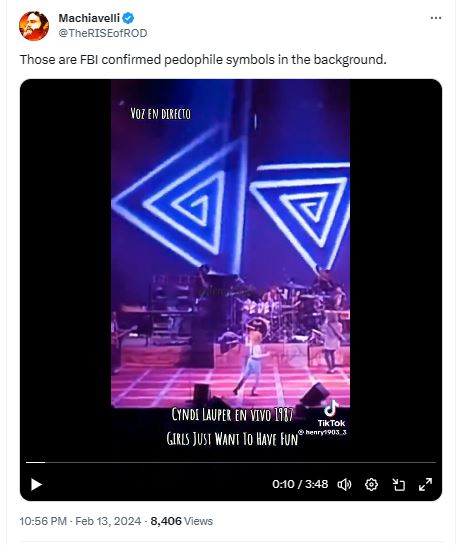Click the singer on stage in video

253,360
